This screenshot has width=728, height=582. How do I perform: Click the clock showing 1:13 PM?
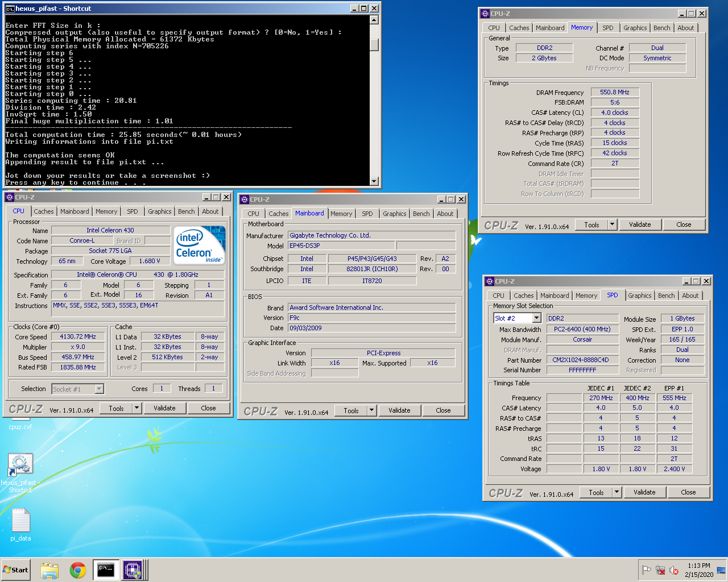click(x=699, y=570)
